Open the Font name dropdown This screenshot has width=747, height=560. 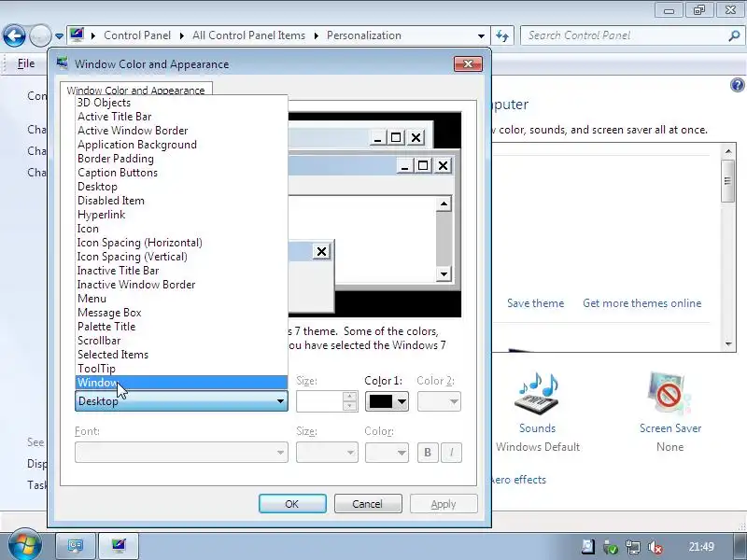(x=181, y=453)
